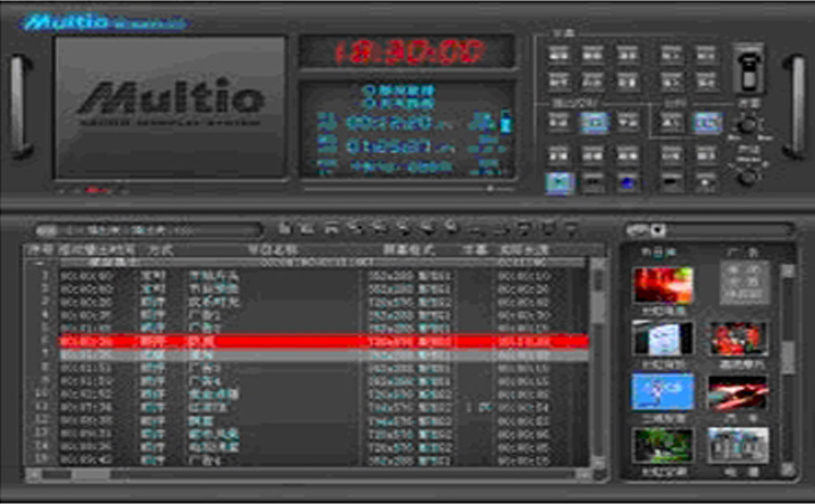815x504 pixels.
Task: Open the gray text-tile thumbnail in the library
Action: [x=744, y=282]
